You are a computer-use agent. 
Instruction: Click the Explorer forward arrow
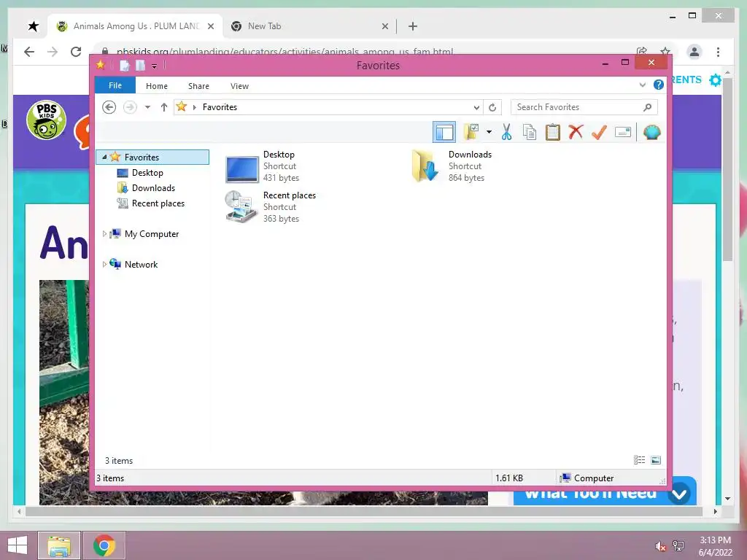point(130,107)
